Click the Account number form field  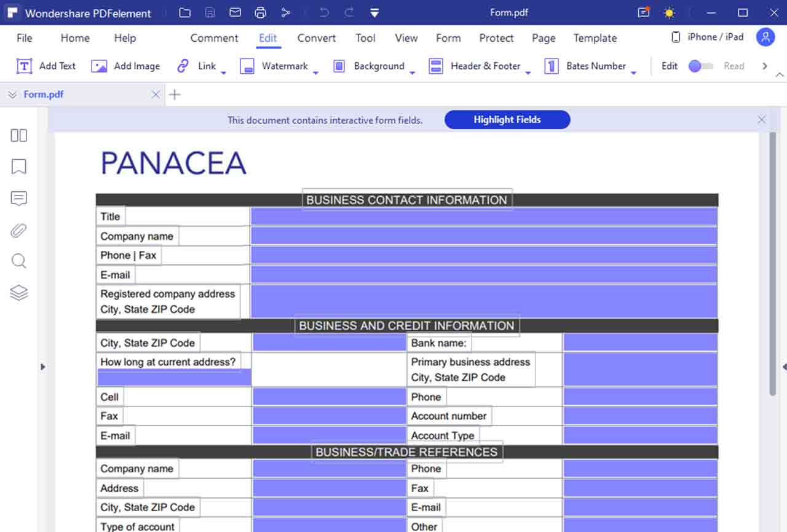641,416
